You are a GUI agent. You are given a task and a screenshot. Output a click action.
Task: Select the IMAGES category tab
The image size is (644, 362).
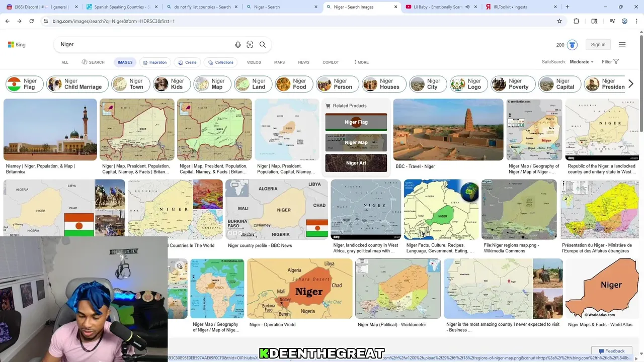pos(125,62)
